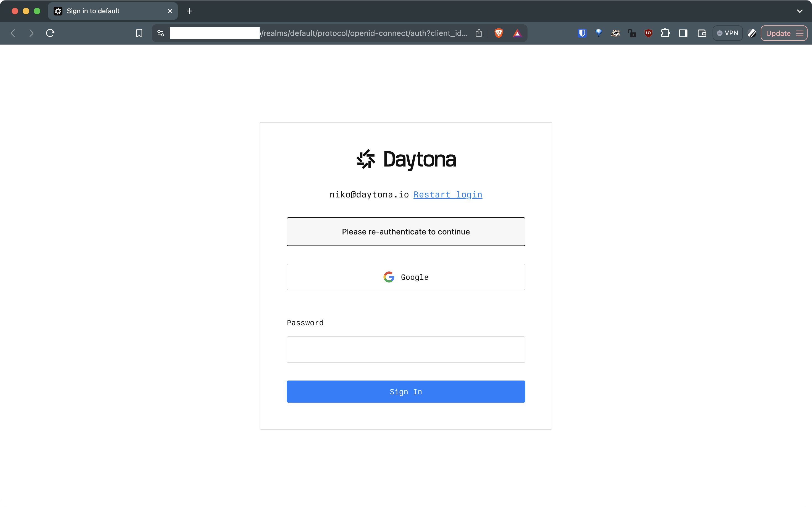Toggle the VPN button

click(727, 33)
